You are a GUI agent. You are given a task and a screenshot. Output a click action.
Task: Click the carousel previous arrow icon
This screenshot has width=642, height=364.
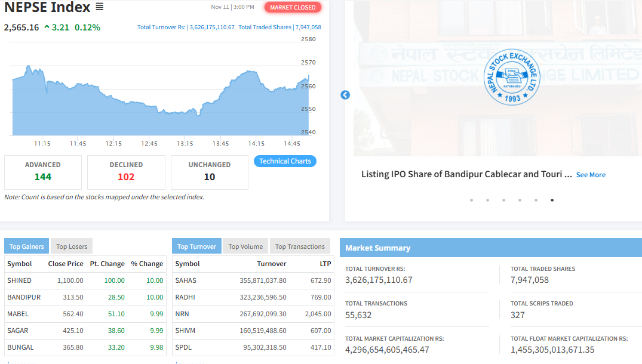coord(345,95)
